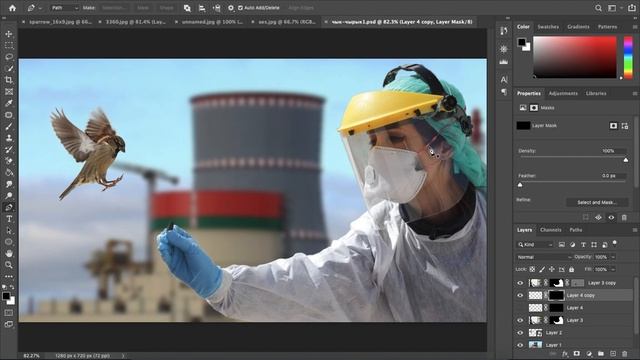Viewport: 640px width, 360px height.
Task: Toggle mask visibility eye in Properties
Action: [x=611, y=218]
